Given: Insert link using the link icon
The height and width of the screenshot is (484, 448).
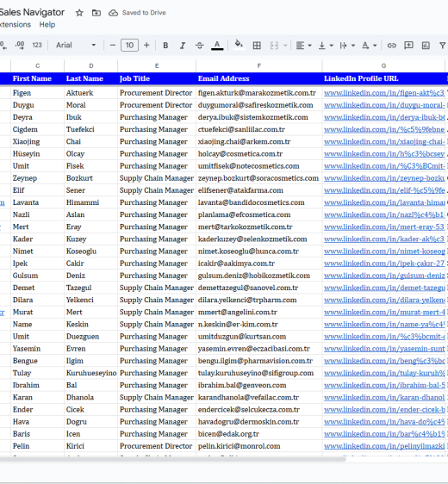Looking at the screenshot, I should pyautogui.click(x=391, y=46).
